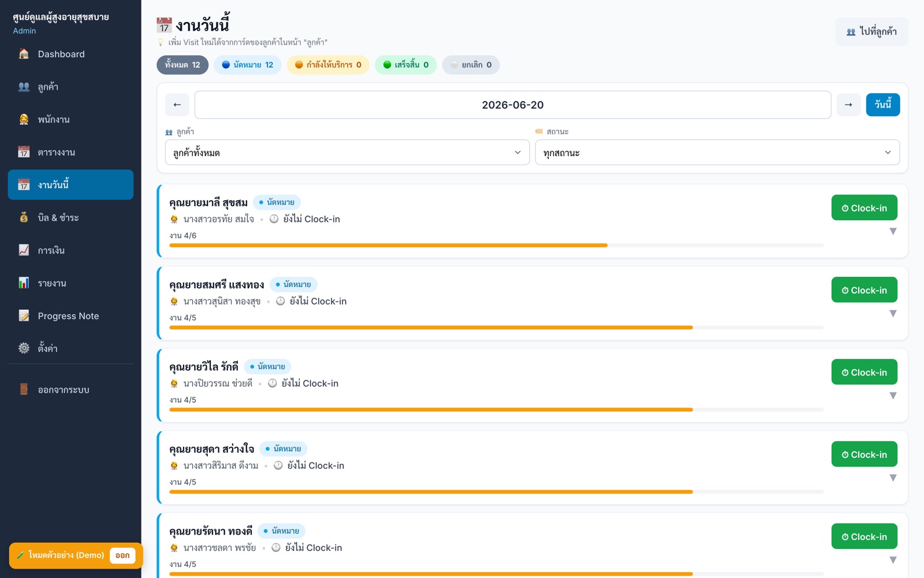Click the พนักงาน staff icon

[24, 120]
